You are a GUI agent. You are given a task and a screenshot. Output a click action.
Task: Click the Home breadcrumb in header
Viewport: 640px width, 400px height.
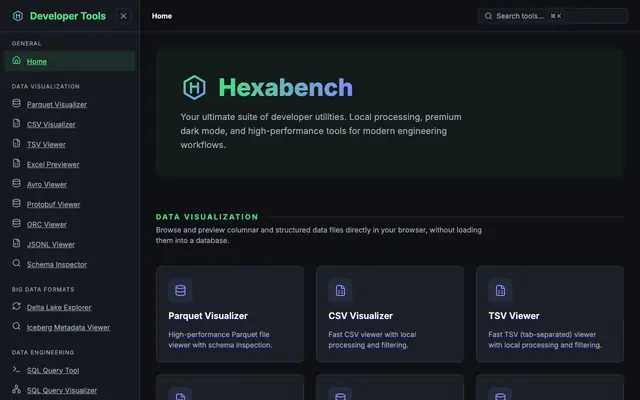(x=162, y=16)
